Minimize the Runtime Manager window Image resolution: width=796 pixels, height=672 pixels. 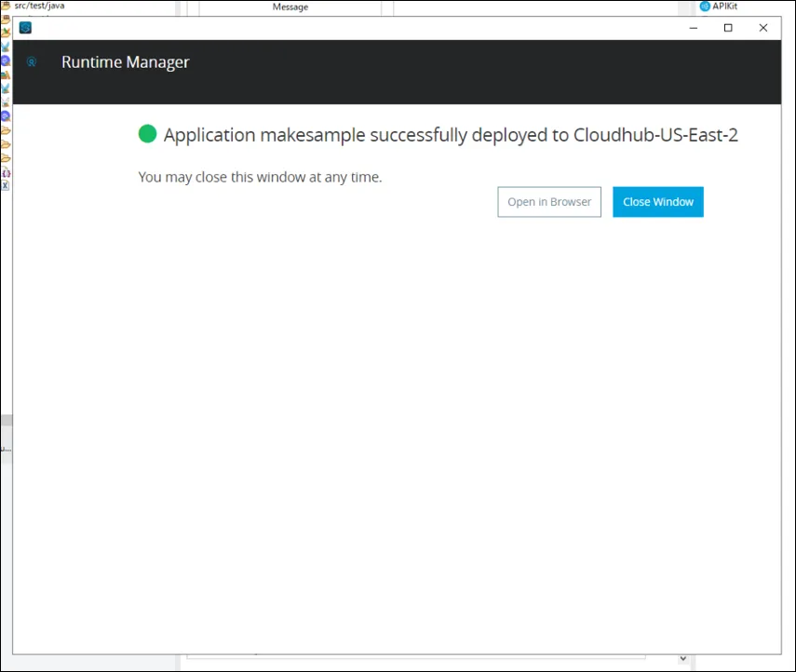coord(694,28)
